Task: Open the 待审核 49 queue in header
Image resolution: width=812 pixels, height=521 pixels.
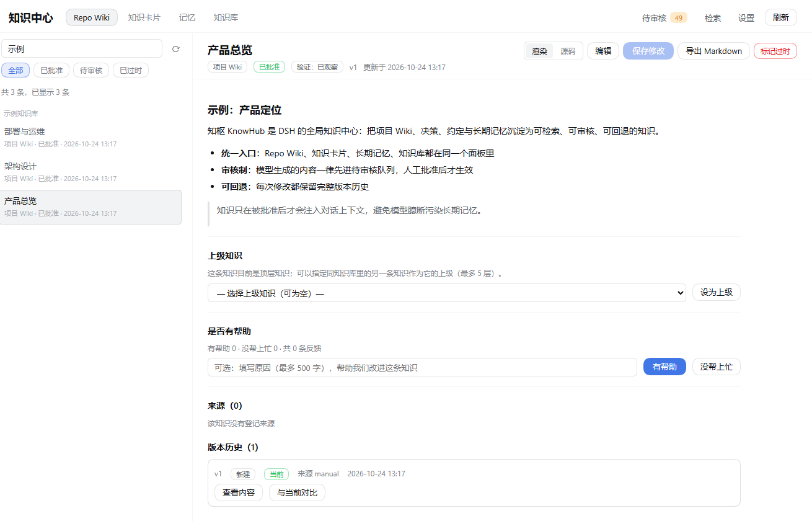Action: (664, 18)
